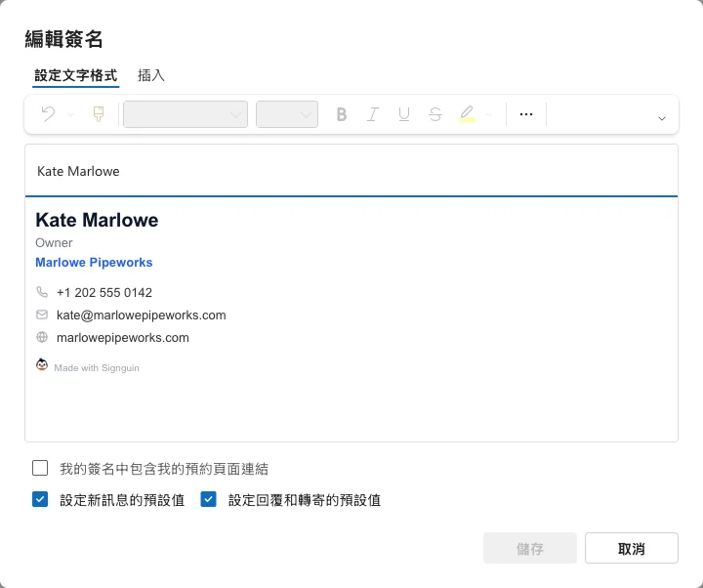Image resolution: width=703 pixels, height=588 pixels.
Task: Click the bold Kate Marlowe signature heading
Action: pyautogui.click(x=97, y=220)
